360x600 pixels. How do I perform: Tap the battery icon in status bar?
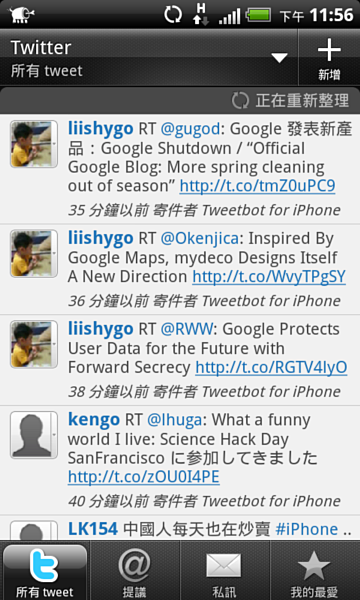click(259, 15)
